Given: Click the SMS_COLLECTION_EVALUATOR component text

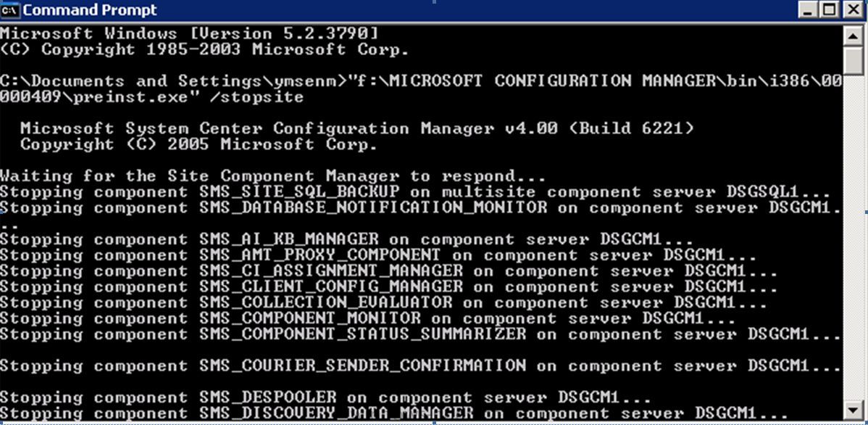Looking at the screenshot, I should 326,303.
